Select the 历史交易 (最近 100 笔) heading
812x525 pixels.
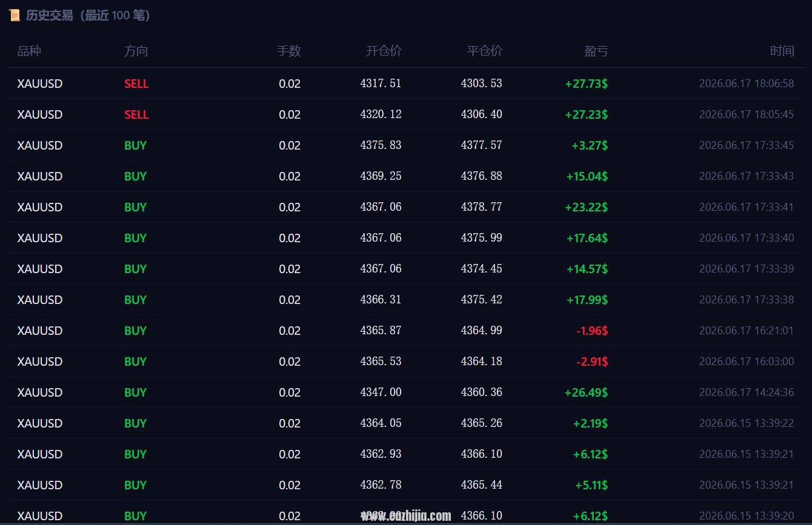coord(88,15)
